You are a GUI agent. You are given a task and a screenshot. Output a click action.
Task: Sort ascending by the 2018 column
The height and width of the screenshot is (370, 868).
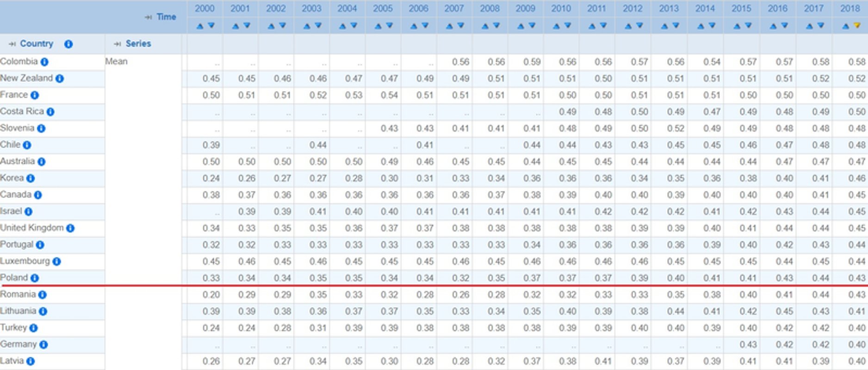[x=846, y=26]
